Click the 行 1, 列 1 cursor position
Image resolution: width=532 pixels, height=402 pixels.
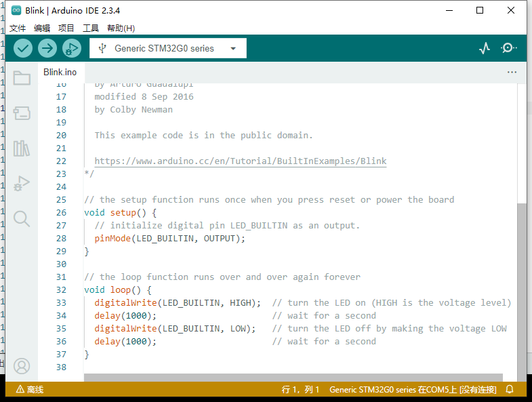click(x=300, y=389)
